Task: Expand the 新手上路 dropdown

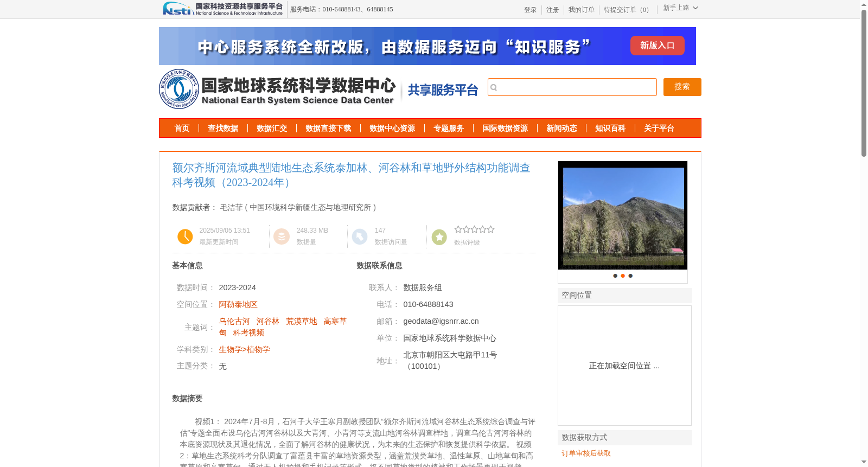Action: 680,8
